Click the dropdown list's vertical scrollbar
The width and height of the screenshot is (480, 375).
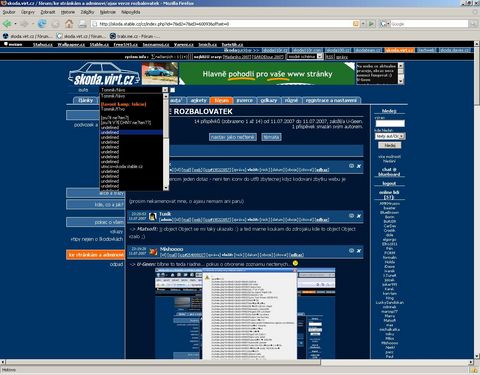[166, 142]
